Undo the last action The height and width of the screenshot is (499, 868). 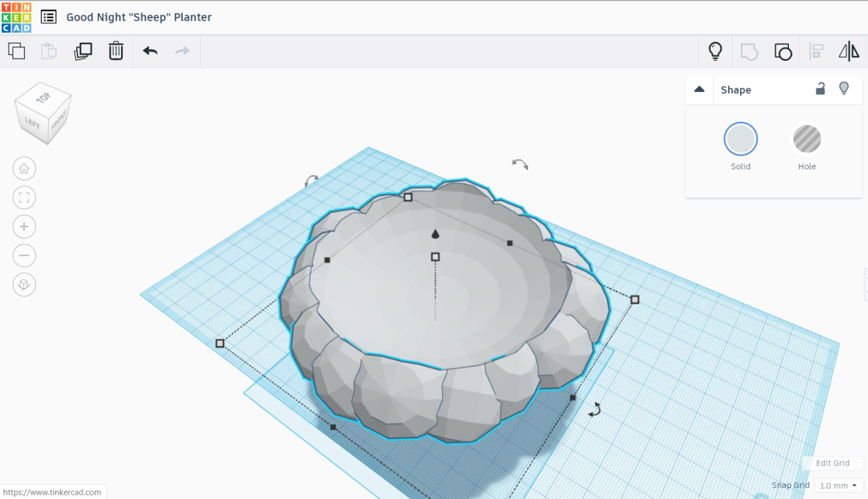click(150, 51)
